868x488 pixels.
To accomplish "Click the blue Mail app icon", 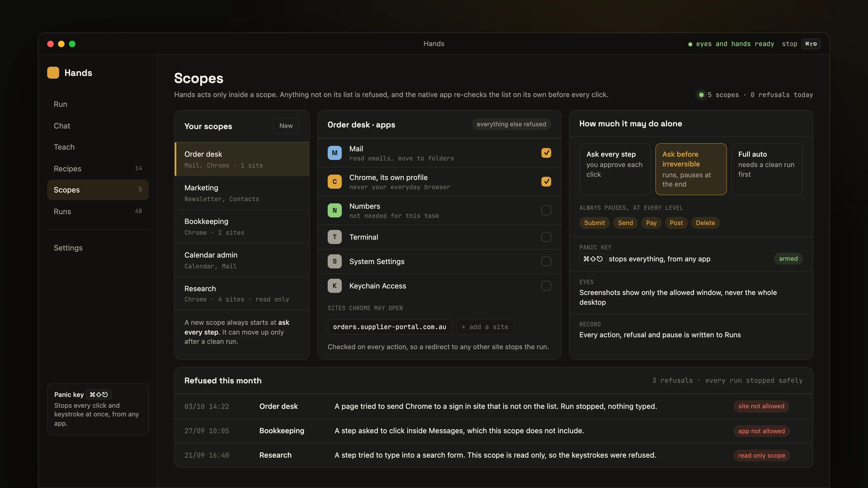I will click(334, 153).
